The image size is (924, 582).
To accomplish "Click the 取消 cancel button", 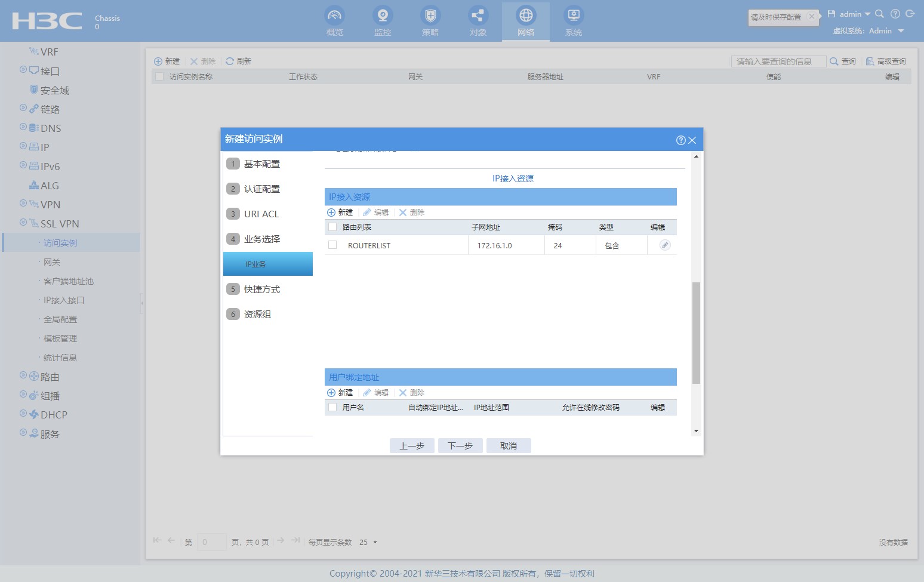I will coord(509,446).
